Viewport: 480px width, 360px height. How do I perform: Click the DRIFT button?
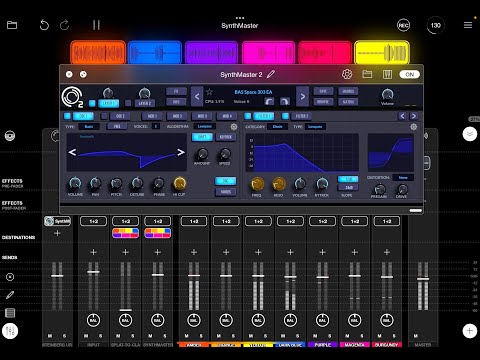202,137
